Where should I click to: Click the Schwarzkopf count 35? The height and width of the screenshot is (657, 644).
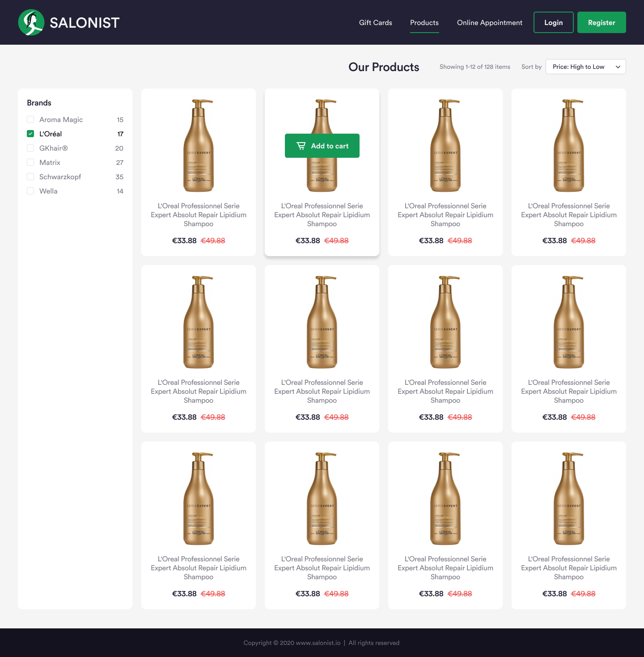point(119,177)
